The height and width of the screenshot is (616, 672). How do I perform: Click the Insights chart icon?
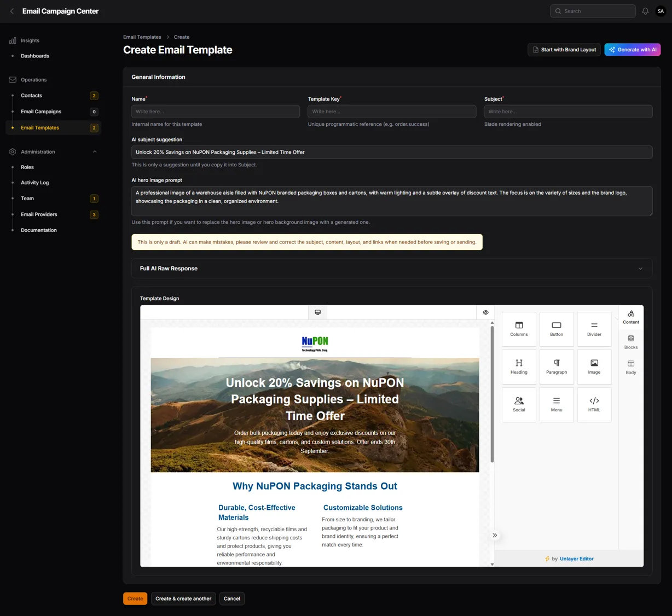pyautogui.click(x=13, y=40)
